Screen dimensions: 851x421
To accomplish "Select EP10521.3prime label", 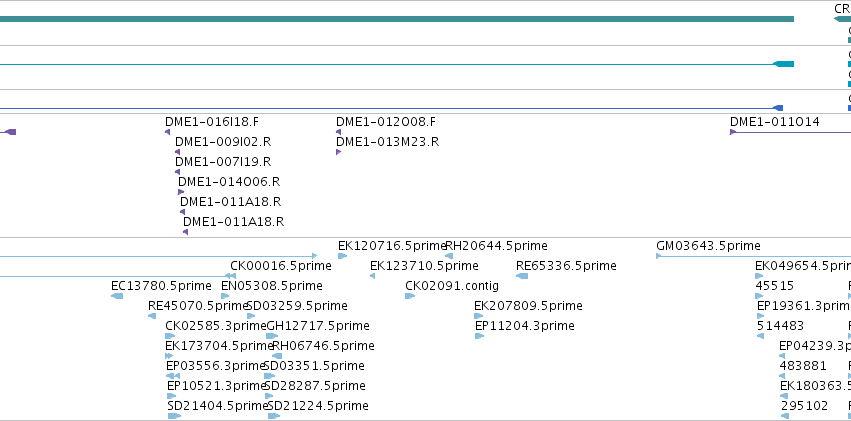I will tap(217, 386).
